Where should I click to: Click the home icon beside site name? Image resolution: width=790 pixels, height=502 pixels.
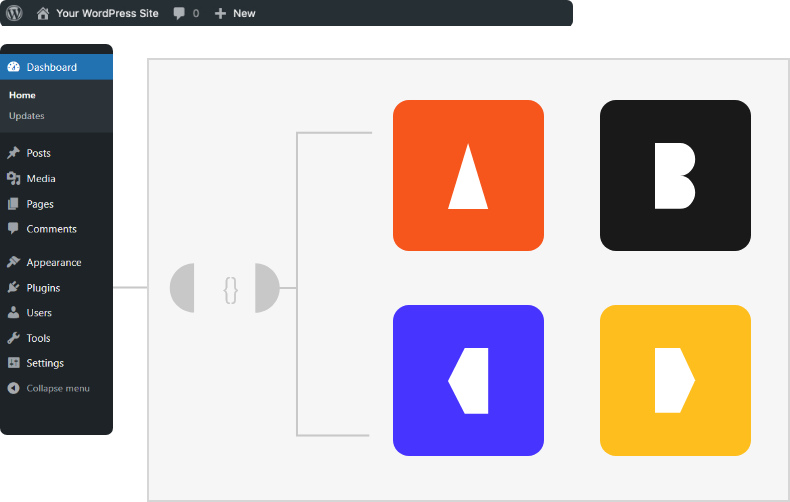click(43, 13)
